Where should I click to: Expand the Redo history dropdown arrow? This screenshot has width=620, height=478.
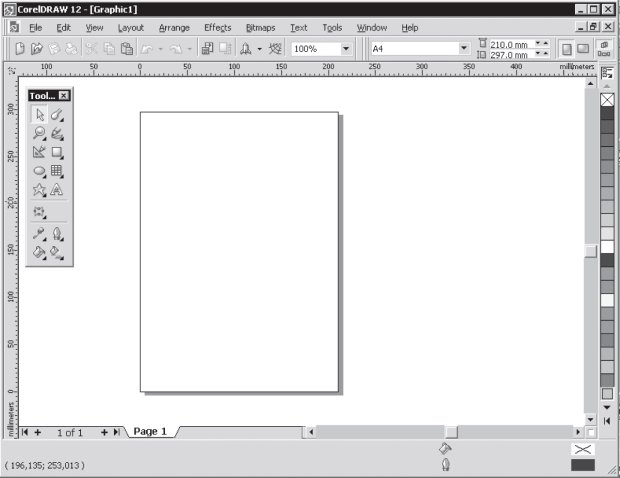[189, 49]
